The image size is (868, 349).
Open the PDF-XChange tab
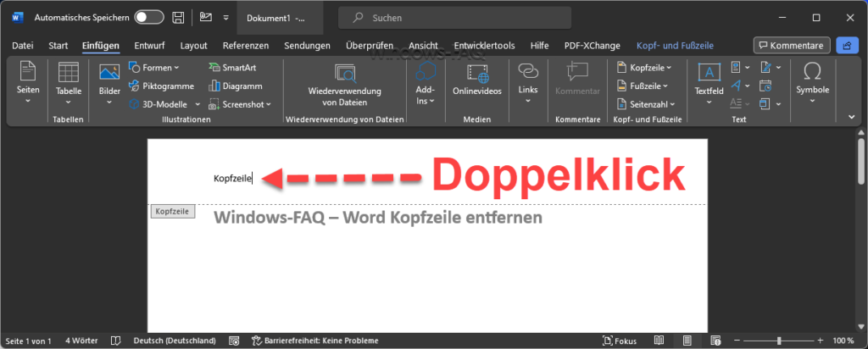[592, 46]
